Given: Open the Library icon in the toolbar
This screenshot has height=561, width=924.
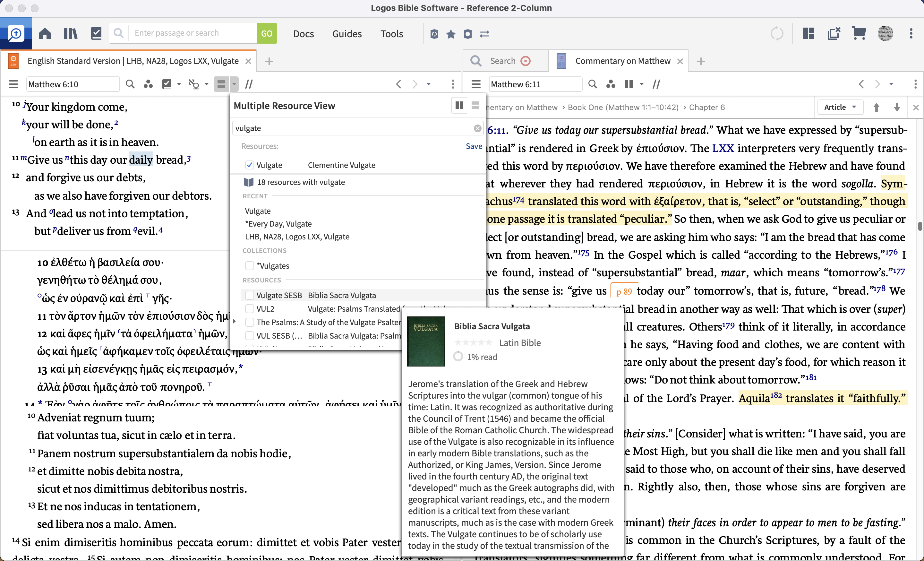Looking at the screenshot, I should [x=70, y=34].
